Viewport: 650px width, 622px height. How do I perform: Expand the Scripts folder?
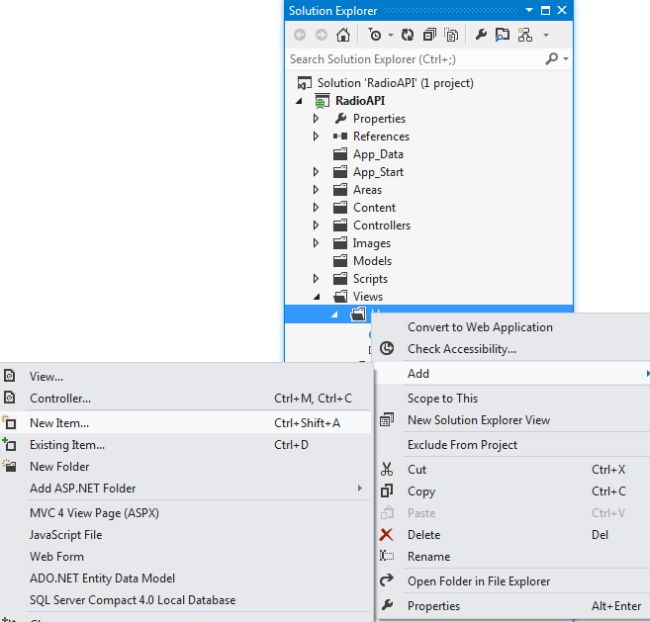pos(316,279)
